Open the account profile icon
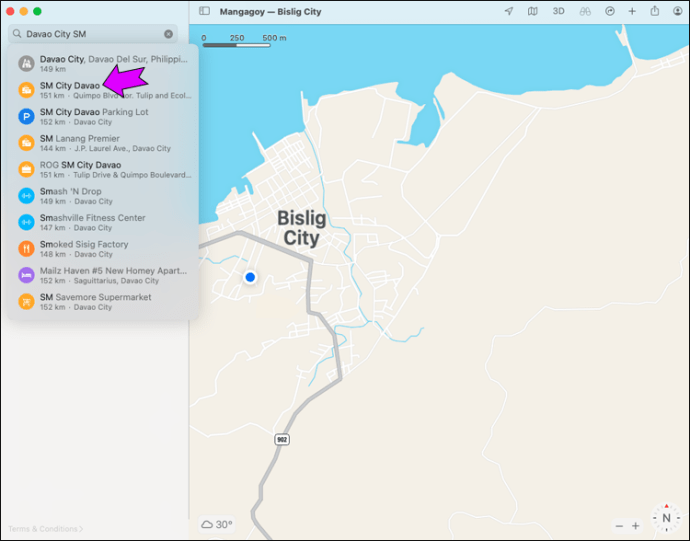This screenshot has height=541, width=690. [678, 11]
